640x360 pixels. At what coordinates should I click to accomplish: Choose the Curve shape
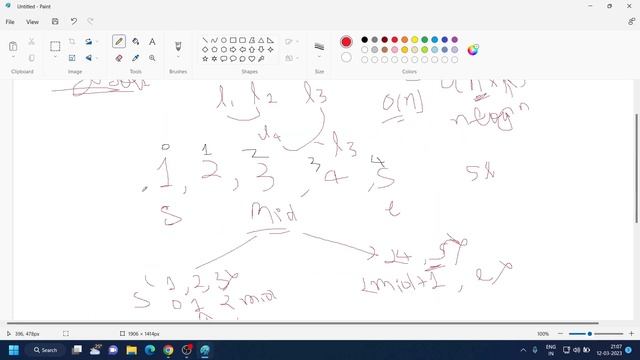[214, 40]
